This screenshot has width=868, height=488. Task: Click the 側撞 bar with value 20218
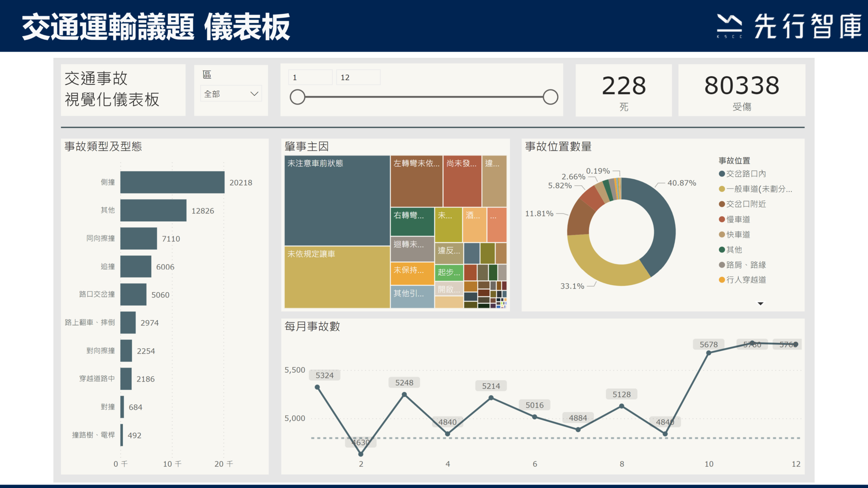point(172,182)
